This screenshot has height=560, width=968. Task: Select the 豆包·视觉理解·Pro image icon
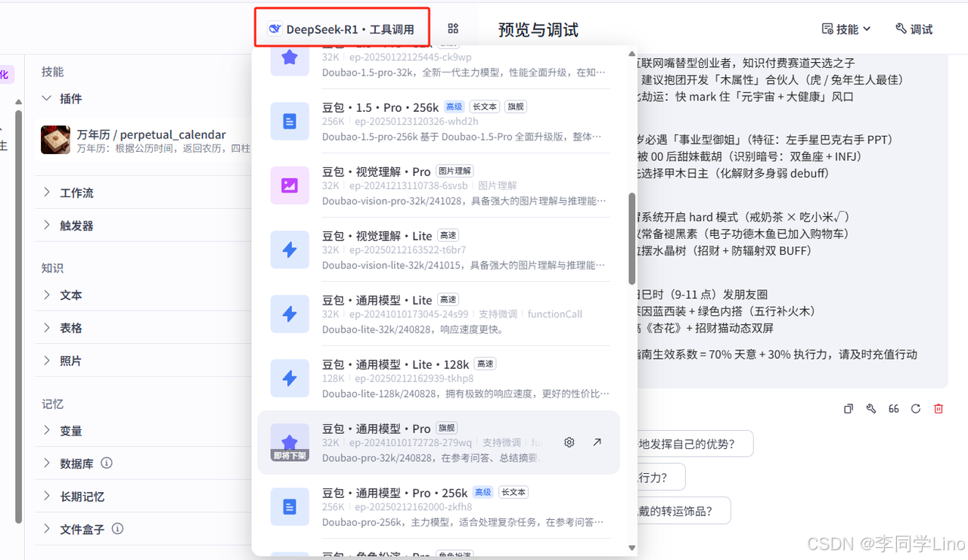(x=290, y=185)
